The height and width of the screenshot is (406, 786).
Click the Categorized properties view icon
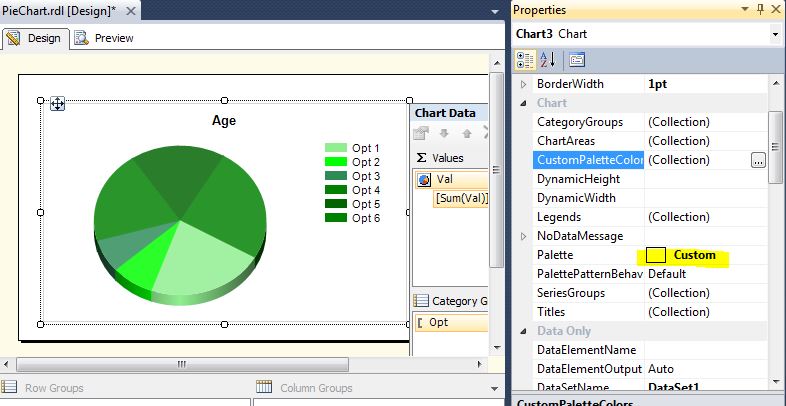[525, 60]
